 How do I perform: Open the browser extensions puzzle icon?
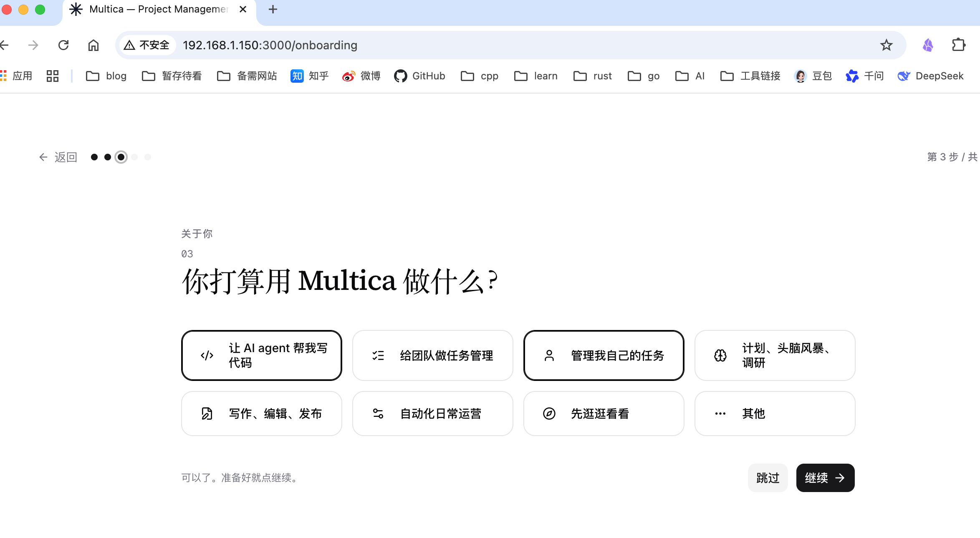coord(959,45)
